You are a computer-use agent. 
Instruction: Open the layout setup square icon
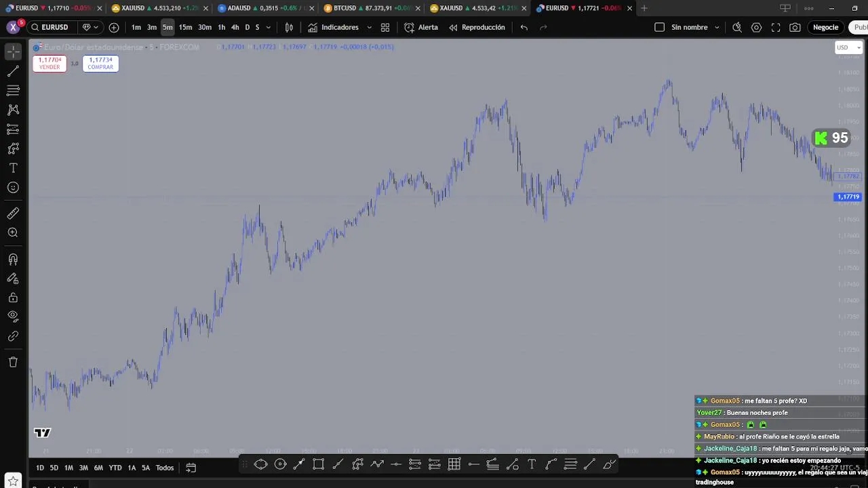pyautogui.click(x=659, y=27)
